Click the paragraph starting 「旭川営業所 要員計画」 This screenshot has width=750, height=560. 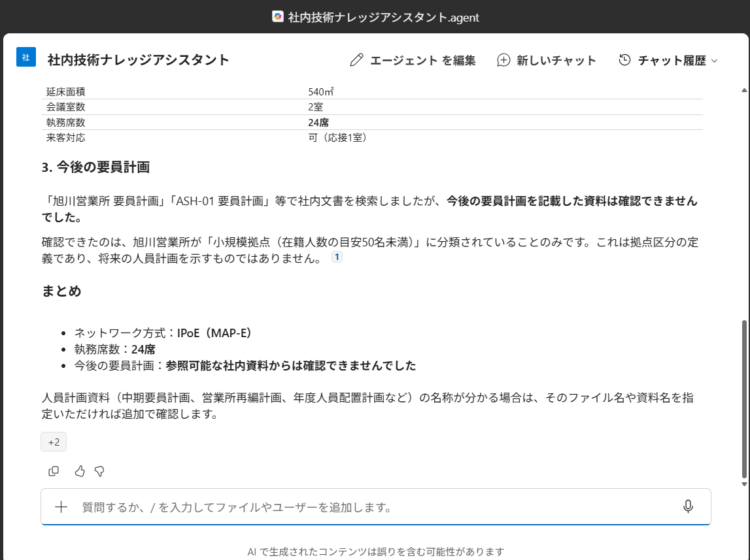click(x=369, y=209)
